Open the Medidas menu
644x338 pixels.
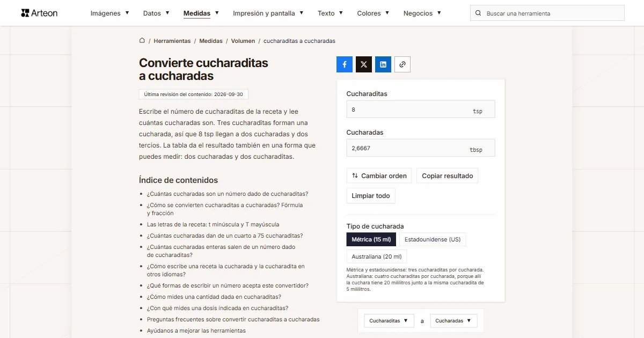201,13
